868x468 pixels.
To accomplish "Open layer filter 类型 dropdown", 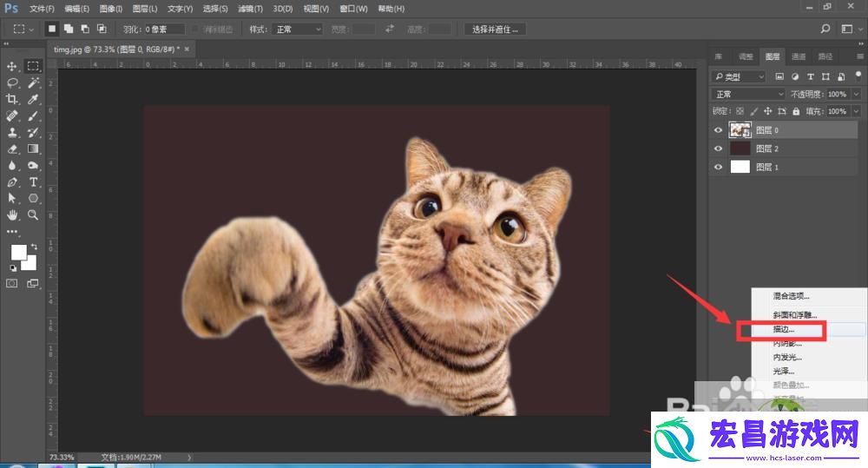I will [x=739, y=77].
